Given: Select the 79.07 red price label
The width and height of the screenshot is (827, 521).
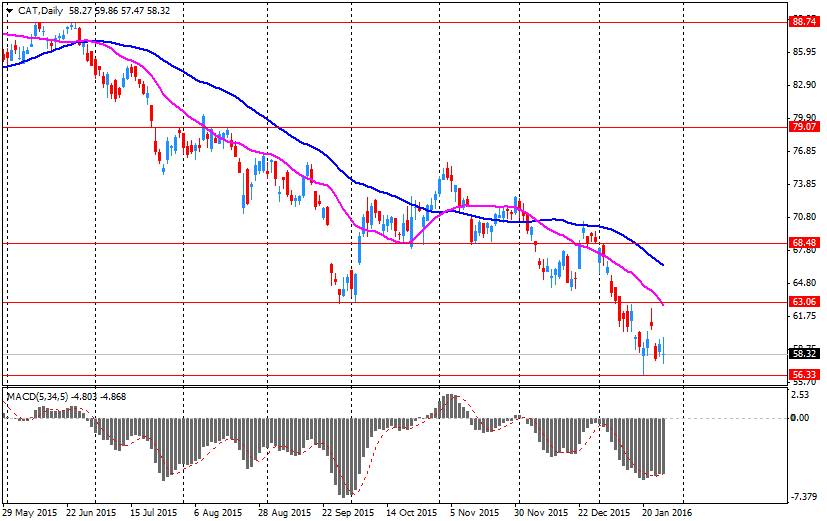Looking at the screenshot, I should click(x=804, y=127).
